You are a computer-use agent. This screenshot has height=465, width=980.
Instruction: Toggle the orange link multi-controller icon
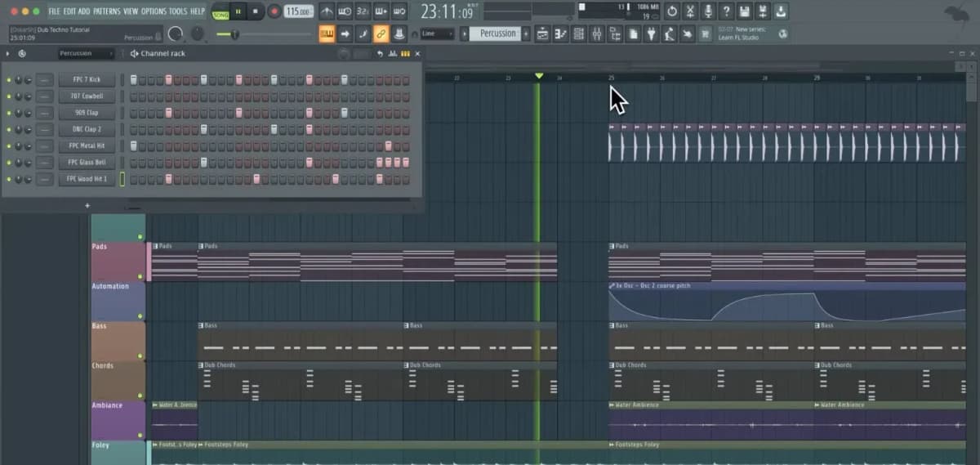coord(381,34)
